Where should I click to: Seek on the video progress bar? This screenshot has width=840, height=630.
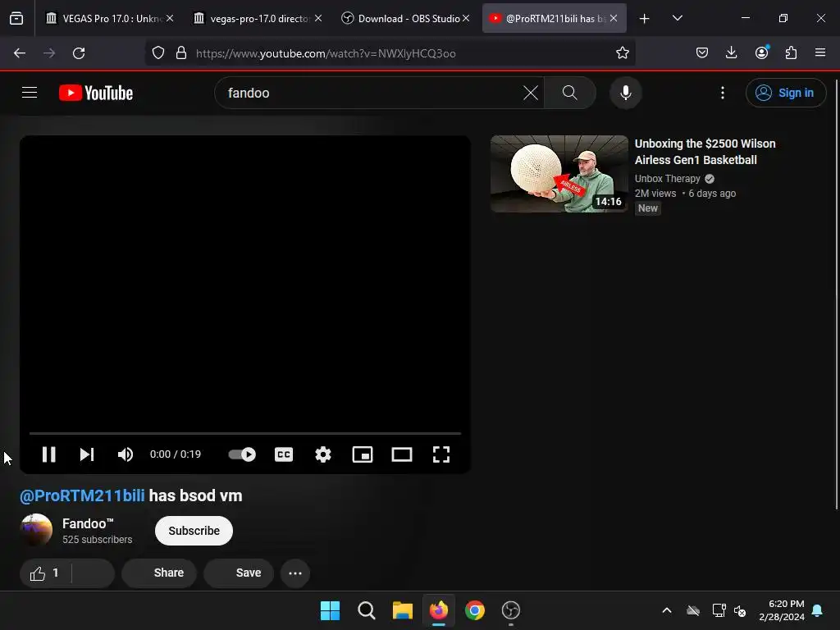(244, 433)
